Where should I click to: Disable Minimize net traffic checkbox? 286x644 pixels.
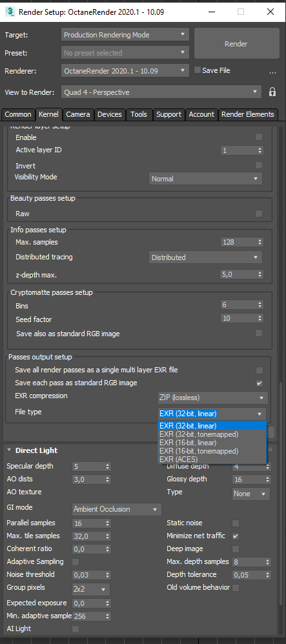click(x=236, y=536)
